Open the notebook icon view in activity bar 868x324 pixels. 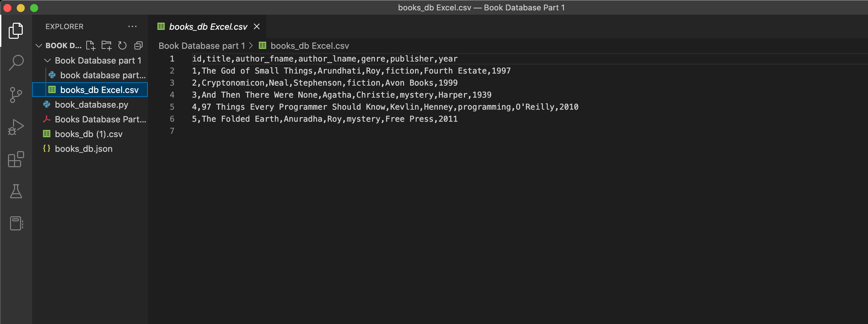coord(16,223)
